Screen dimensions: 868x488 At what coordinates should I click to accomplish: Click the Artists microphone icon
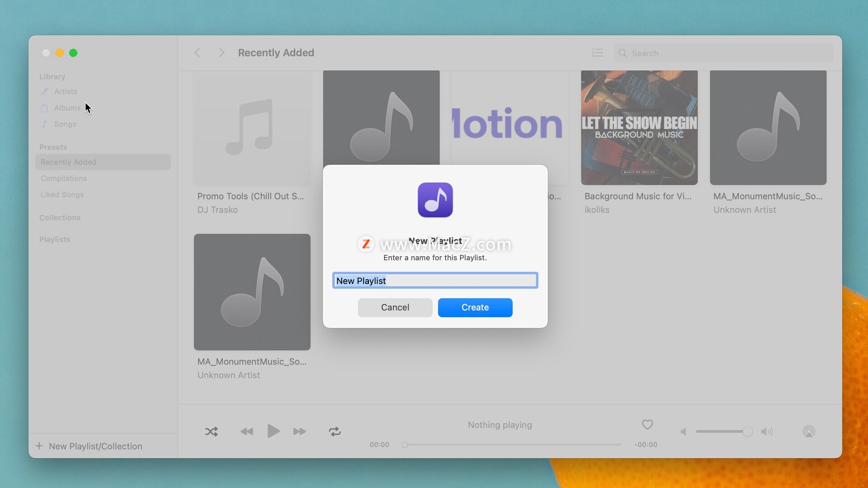(44, 91)
